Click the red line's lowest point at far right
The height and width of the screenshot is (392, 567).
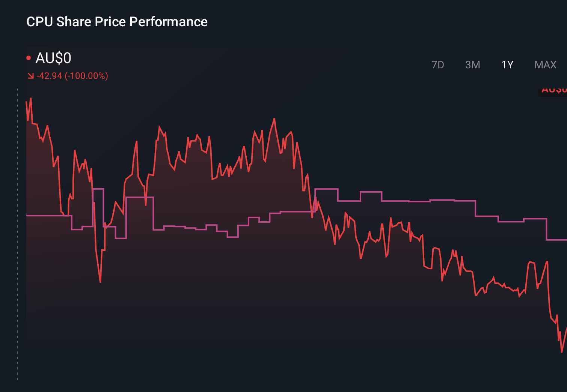(562, 351)
